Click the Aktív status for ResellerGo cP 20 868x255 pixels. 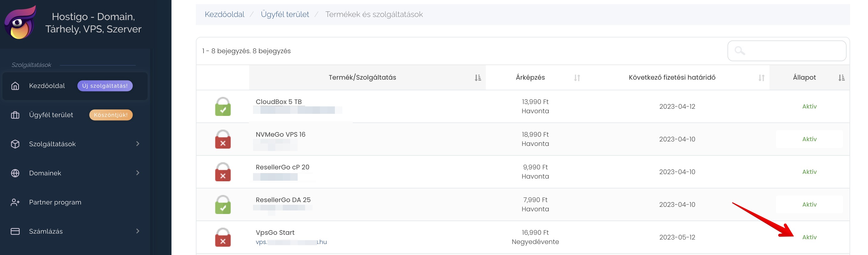(809, 171)
